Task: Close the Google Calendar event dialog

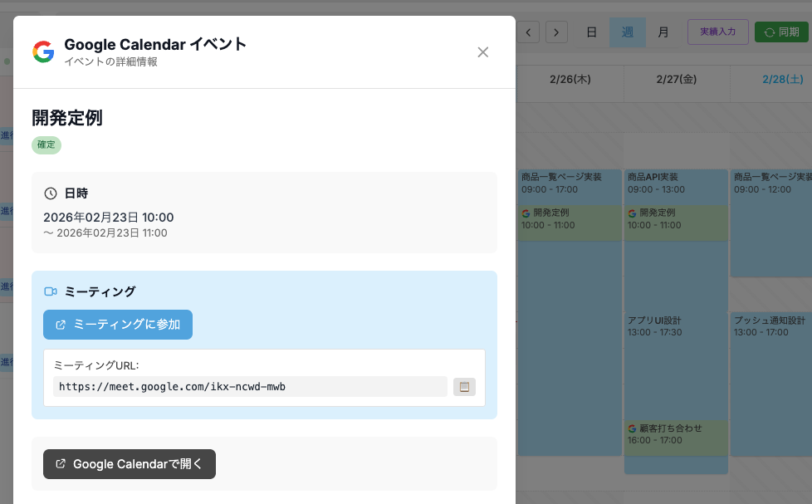Action: tap(483, 51)
